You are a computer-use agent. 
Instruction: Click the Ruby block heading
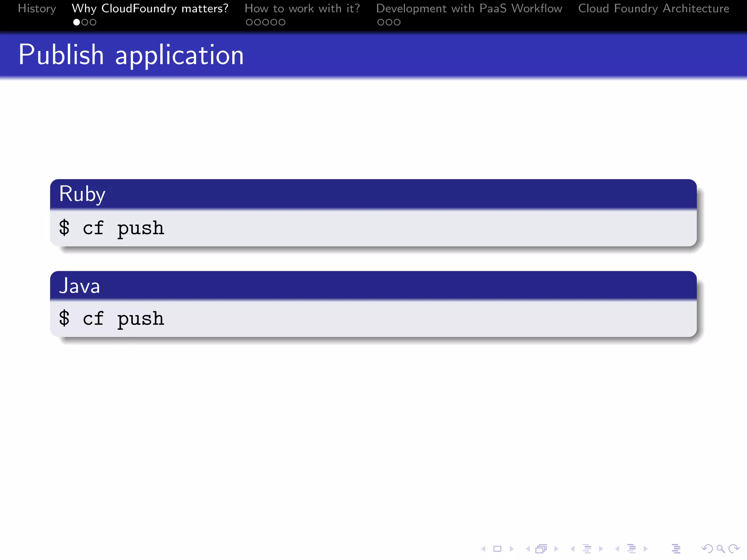click(82, 194)
